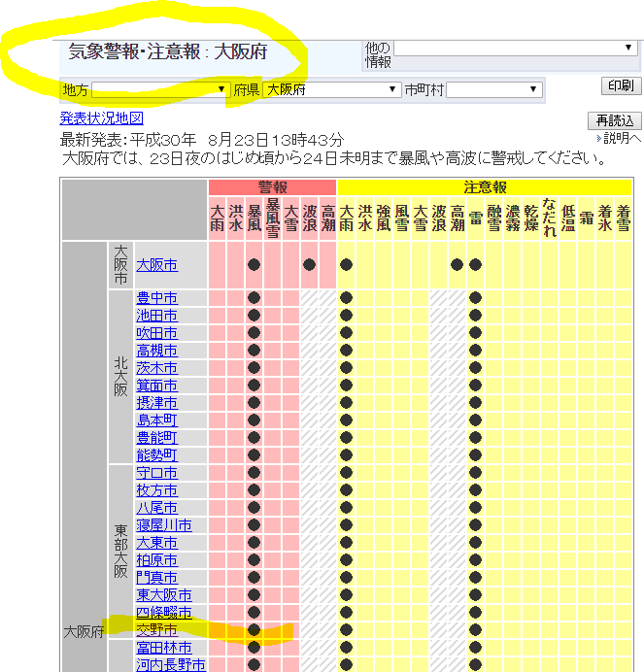The width and height of the screenshot is (644, 672).
Task: Open the 八尾市 link
Action: click(156, 508)
